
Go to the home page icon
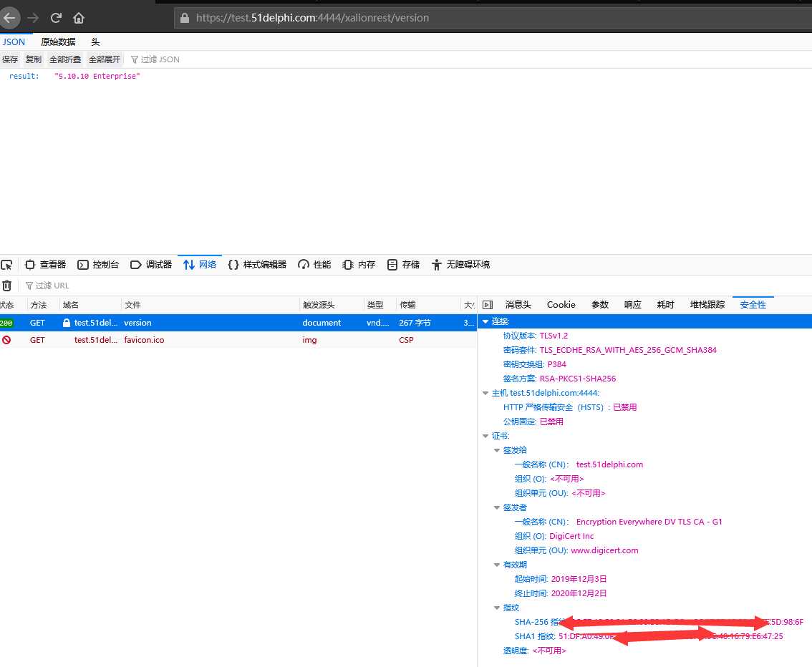79,18
